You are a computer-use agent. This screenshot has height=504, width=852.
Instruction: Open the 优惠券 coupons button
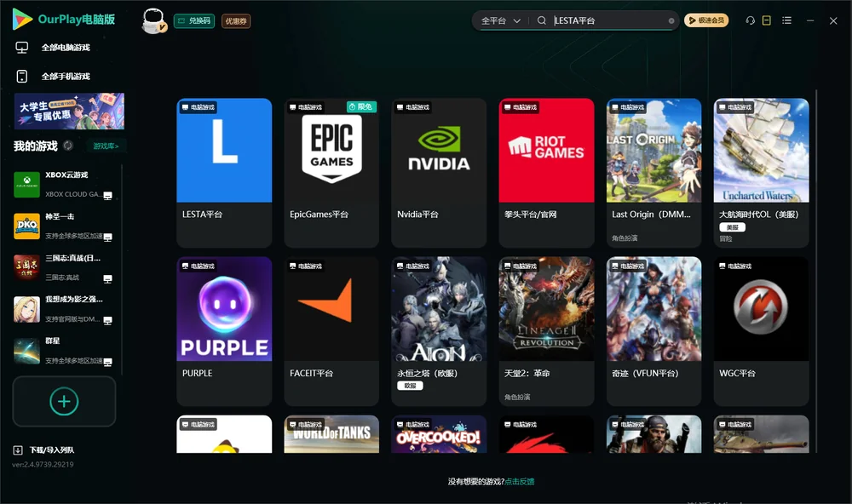tap(236, 20)
